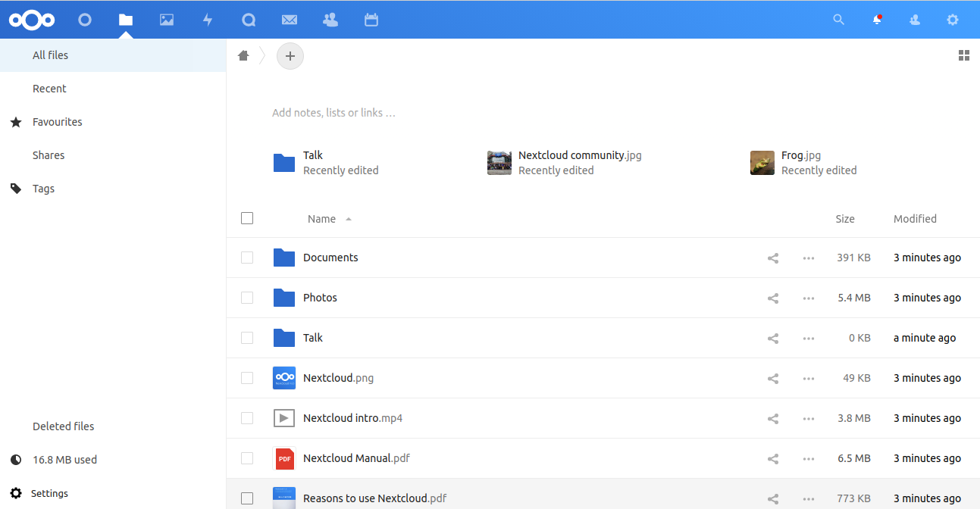Go to home folder breadcrumb
The width and height of the screenshot is (980, 509).
point(243,55)
